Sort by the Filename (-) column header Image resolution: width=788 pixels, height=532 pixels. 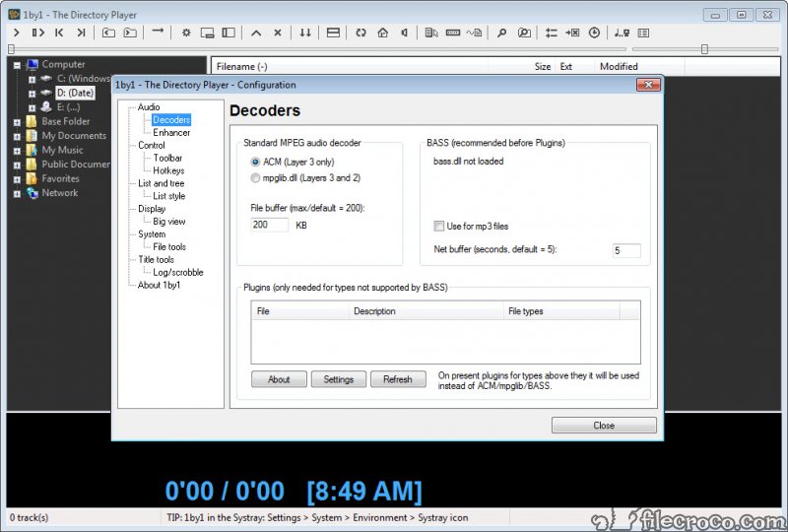(350, 66)
